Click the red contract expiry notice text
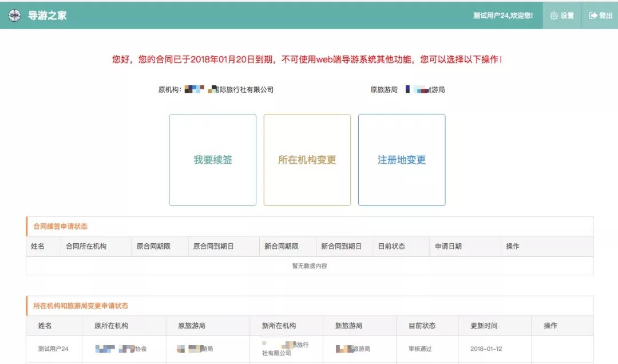 click(x=309, y=57)
